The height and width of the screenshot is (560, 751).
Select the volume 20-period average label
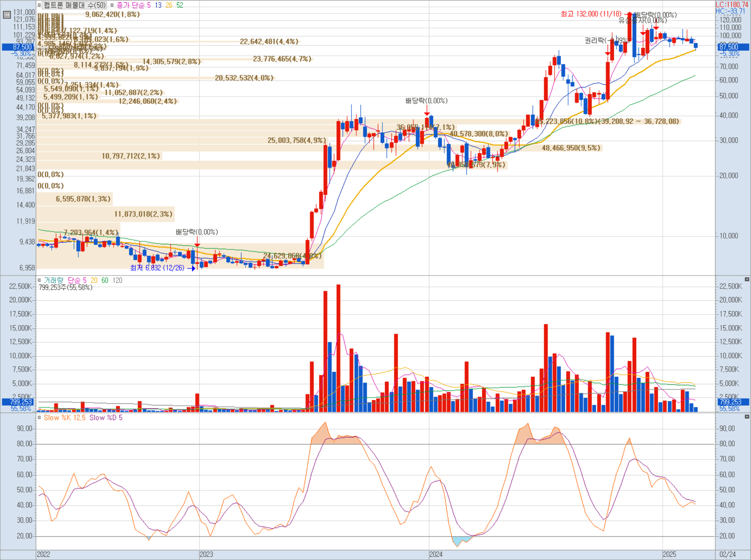click(94, 280)
